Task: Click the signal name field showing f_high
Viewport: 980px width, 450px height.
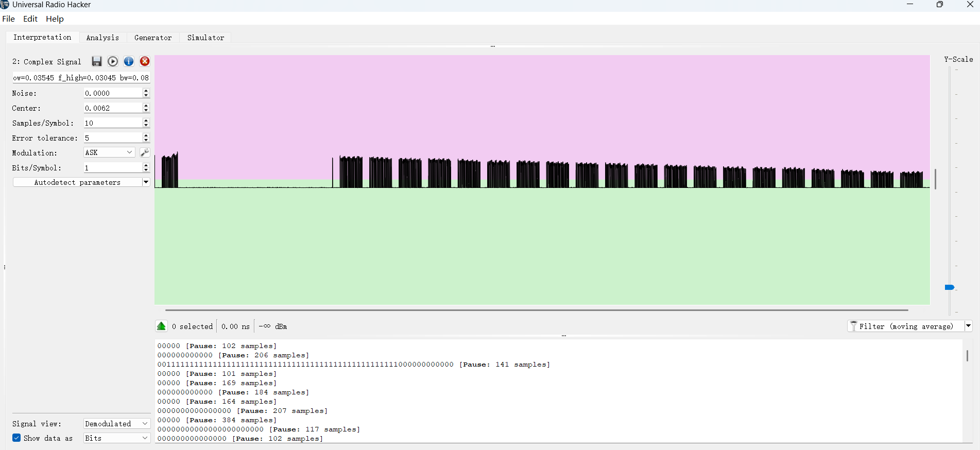Action: click(81, 78)
